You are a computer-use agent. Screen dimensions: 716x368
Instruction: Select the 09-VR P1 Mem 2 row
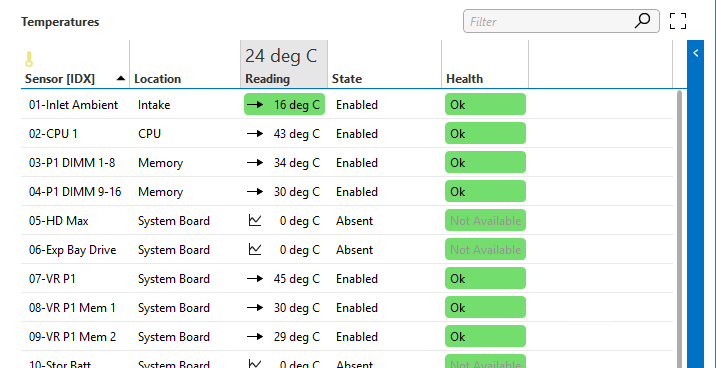click(x=347, y=336)
